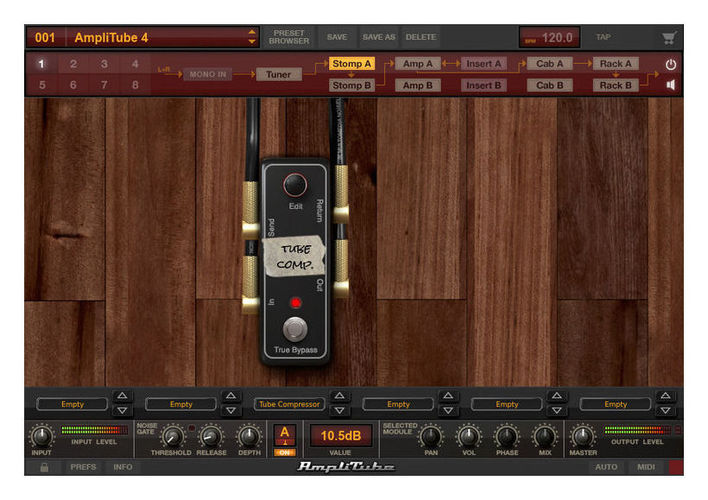Click the BPM 120.0 tempo field
Viewport: 708px width, 500px height.
[550, 37]
